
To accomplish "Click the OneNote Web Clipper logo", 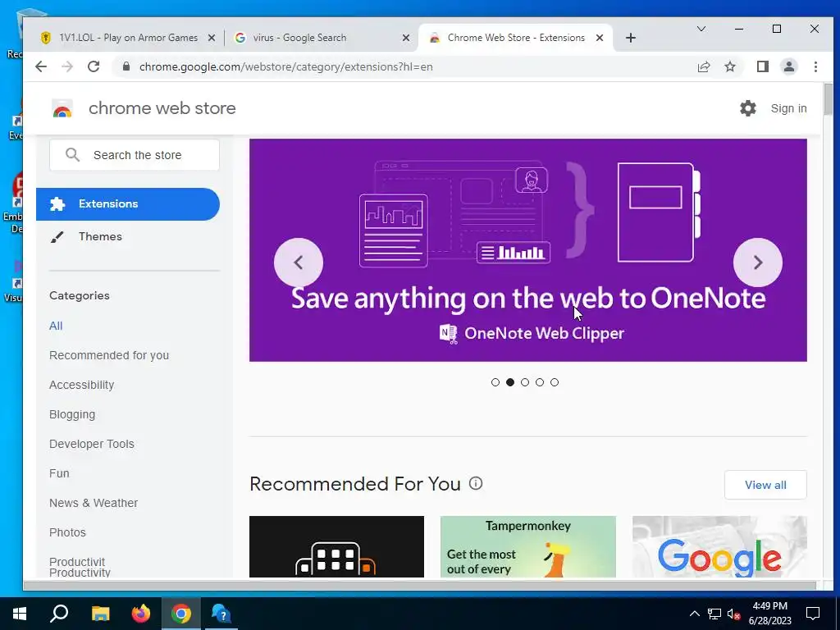I will click(449, 333).
